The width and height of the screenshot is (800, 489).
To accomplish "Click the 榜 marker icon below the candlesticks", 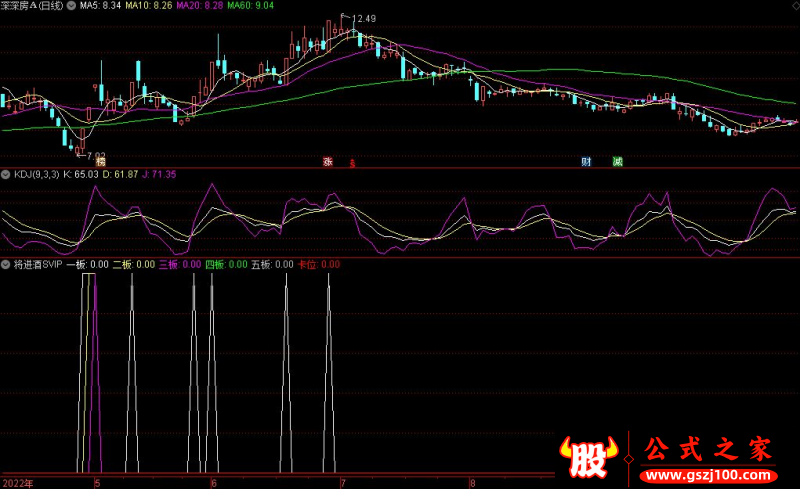I will (x=101, y=161).
